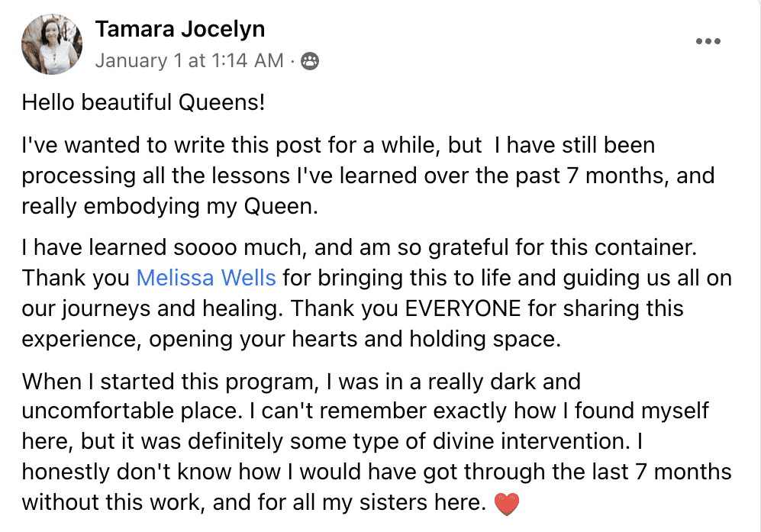Open the post options three-dot menu
The image size is (761, 532).
(708, 41)
